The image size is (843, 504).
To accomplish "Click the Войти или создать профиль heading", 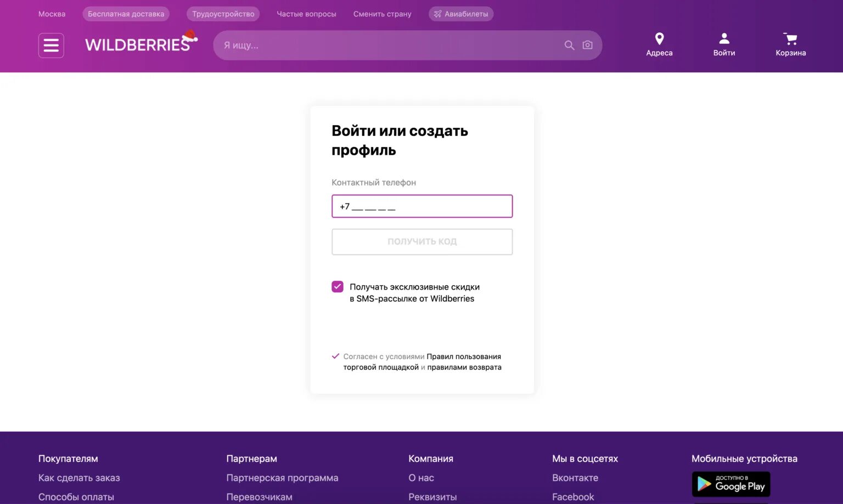I will (x=400, y=140).
